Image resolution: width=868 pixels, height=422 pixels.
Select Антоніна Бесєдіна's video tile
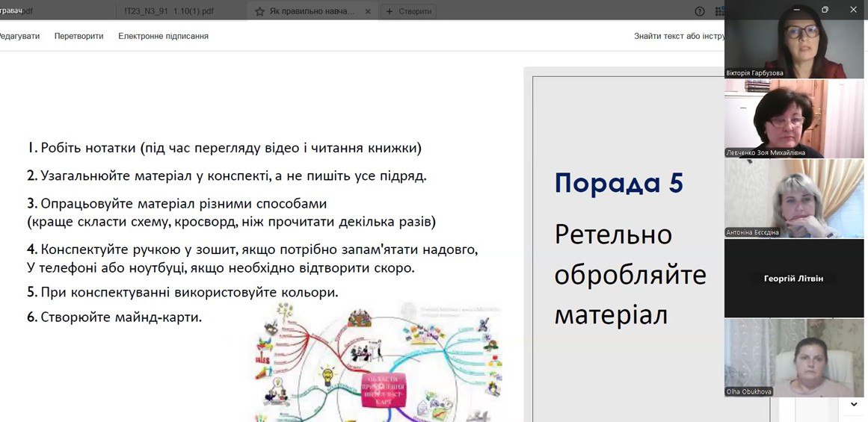click(x=794, y=198)
